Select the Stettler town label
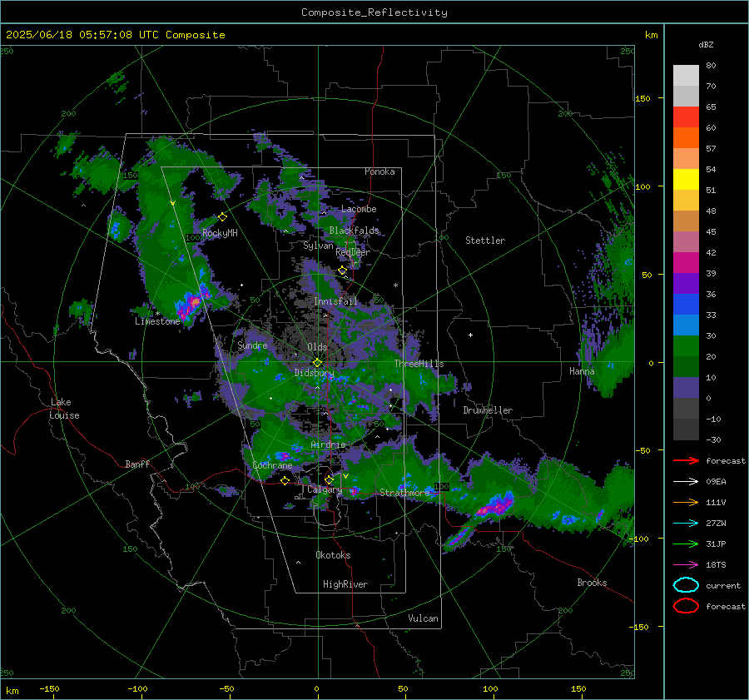Viewport: 749px width, 700px height. tap(485, 241)
